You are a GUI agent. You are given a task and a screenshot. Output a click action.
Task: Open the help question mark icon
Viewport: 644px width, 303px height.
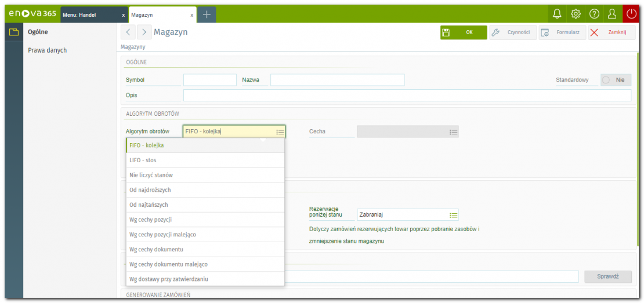(594, 14)
